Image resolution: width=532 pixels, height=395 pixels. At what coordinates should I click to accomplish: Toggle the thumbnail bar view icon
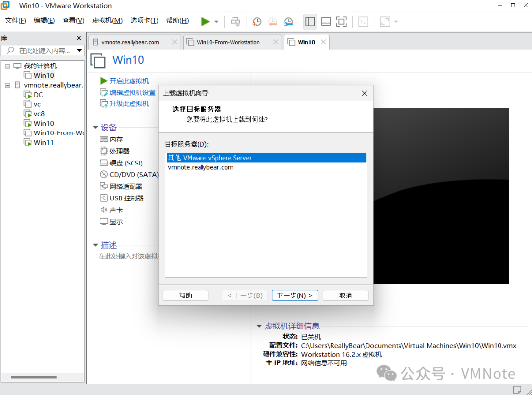coord(326,21)
